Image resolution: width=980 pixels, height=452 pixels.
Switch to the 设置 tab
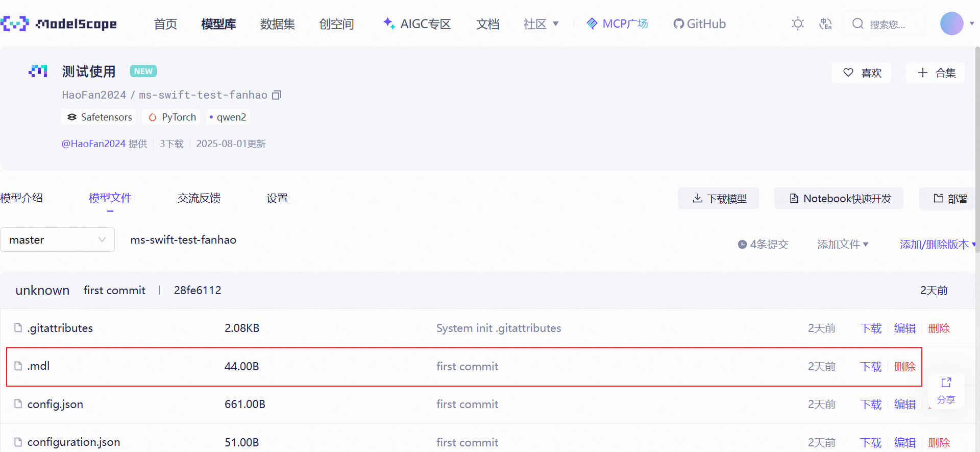click(277, 198)
